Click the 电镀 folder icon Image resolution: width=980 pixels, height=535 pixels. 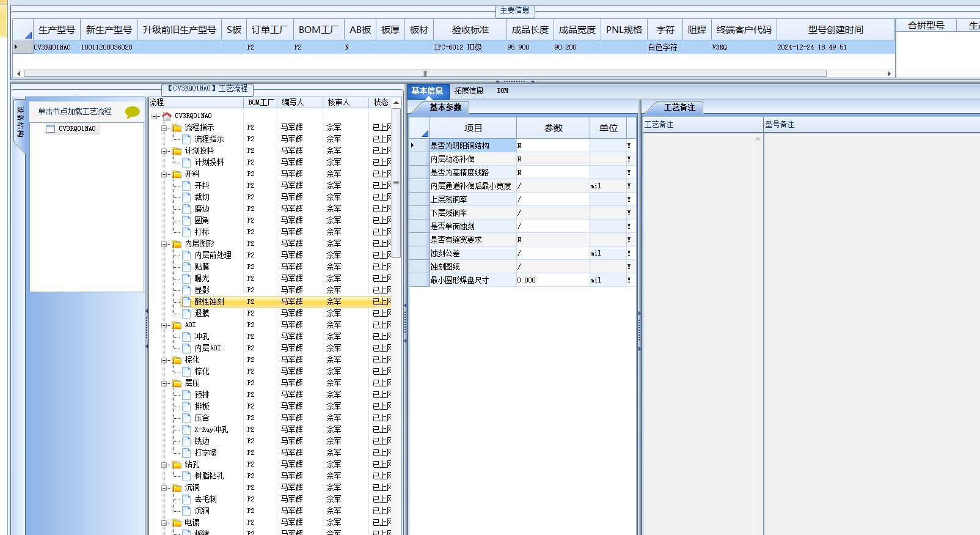(x=177, y=522)
